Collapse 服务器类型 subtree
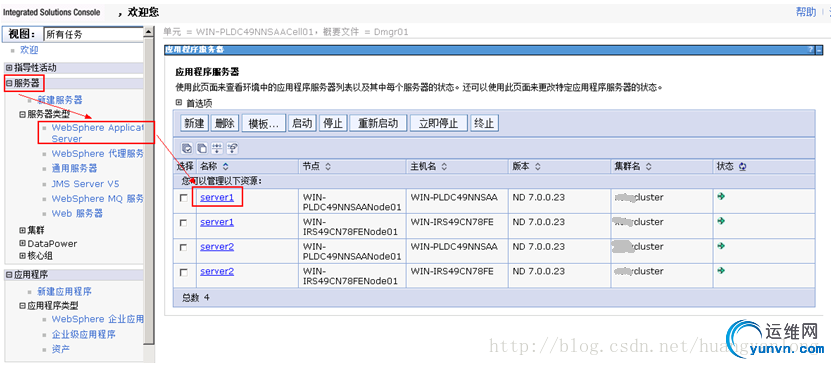831x366 pixels. pos(22,114)
